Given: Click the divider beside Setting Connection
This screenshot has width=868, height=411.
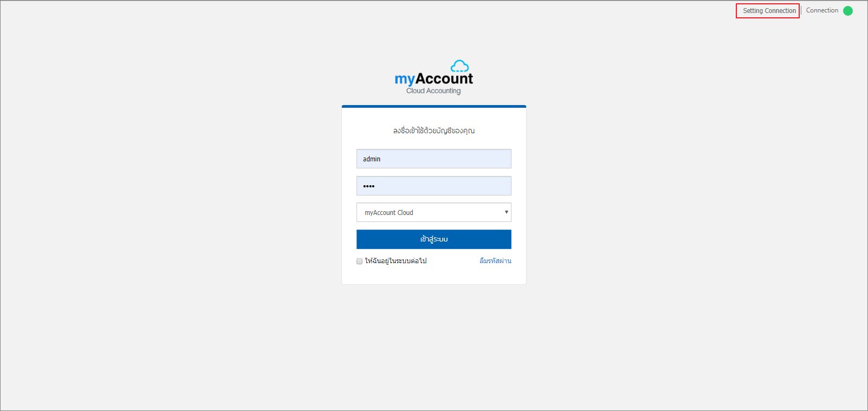Looking at the screenshot, I should tap(801, 11).
